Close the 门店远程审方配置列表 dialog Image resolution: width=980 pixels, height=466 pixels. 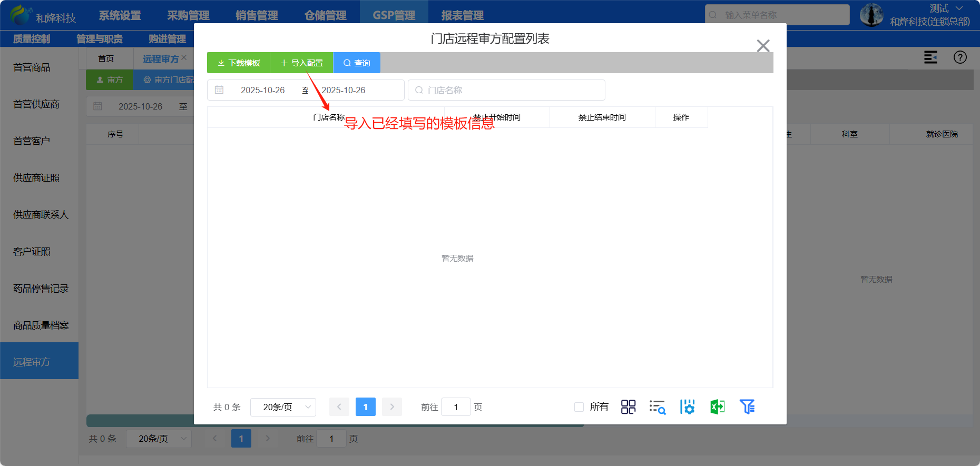(x=763, y=46)
